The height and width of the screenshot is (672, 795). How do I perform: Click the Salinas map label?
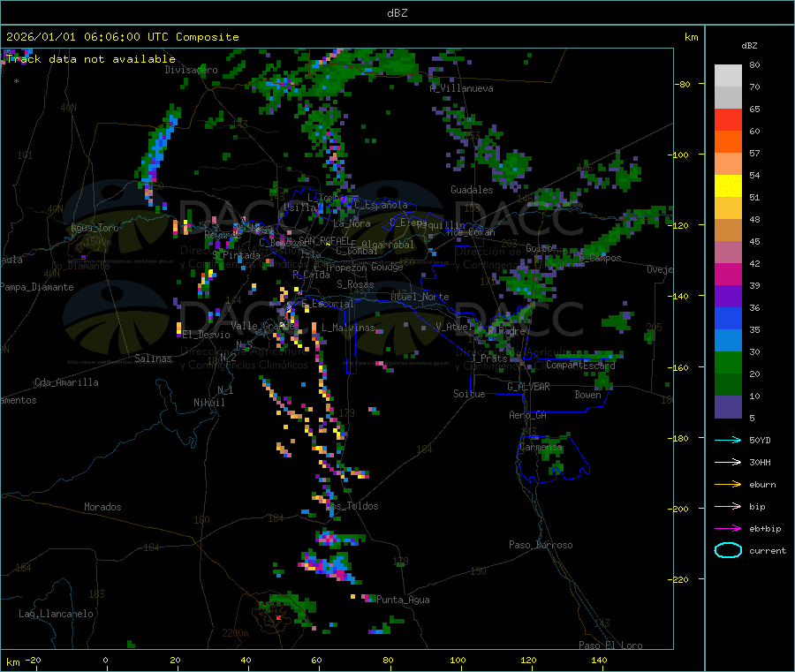(153, 359)
